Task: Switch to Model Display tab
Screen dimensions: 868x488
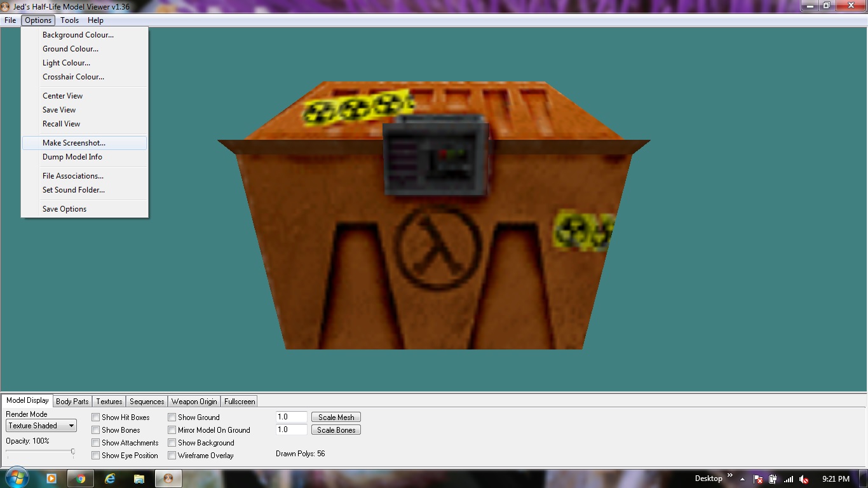Action: point(27,400)
